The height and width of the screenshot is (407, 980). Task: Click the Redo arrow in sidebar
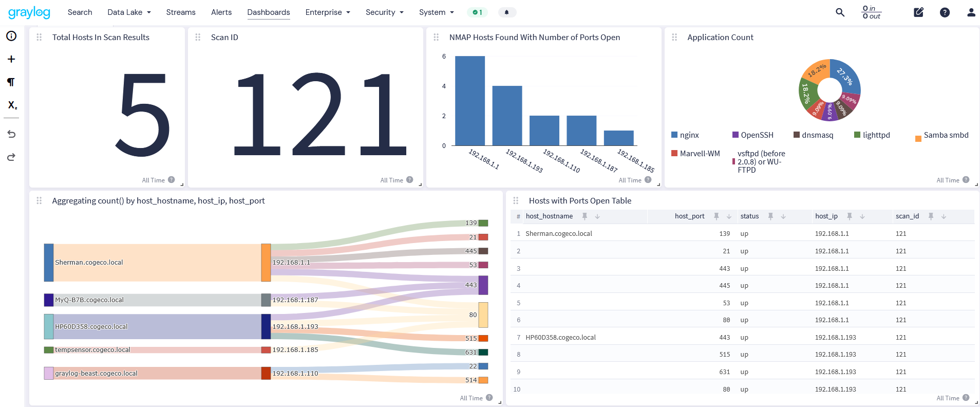point(11,157)
